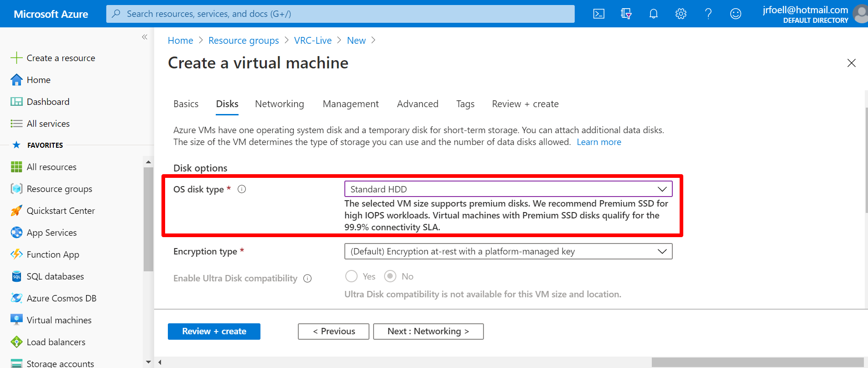Click the Microsoft Azure logo text
This screenshot has height=368, width=868.
click(x=51, y=14)
